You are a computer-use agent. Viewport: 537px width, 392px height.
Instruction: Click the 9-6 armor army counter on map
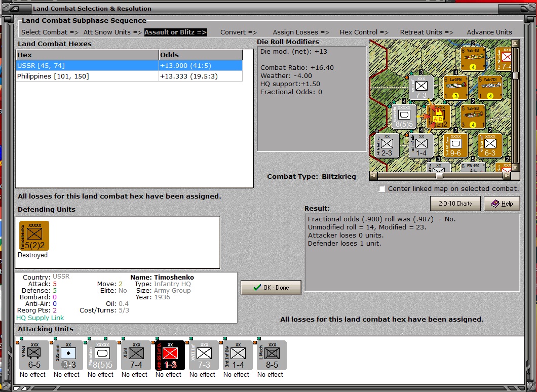coord(455,145)
